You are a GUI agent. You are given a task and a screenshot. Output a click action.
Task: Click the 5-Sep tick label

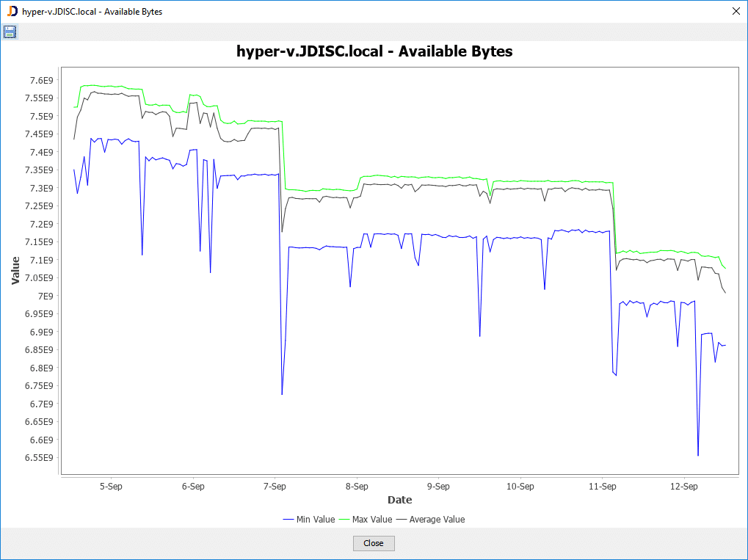111,486
